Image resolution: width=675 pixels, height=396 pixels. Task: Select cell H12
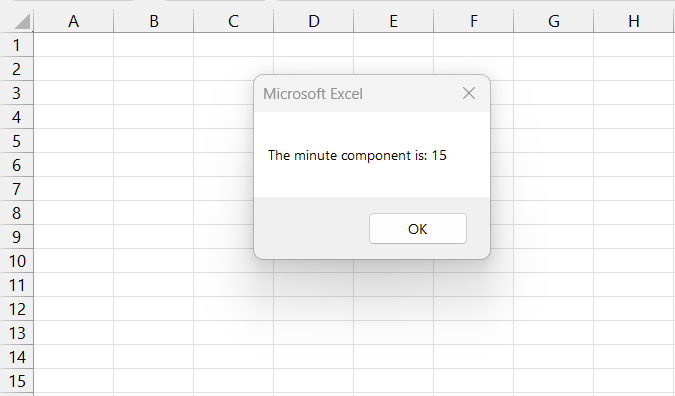tap(634, 309)
